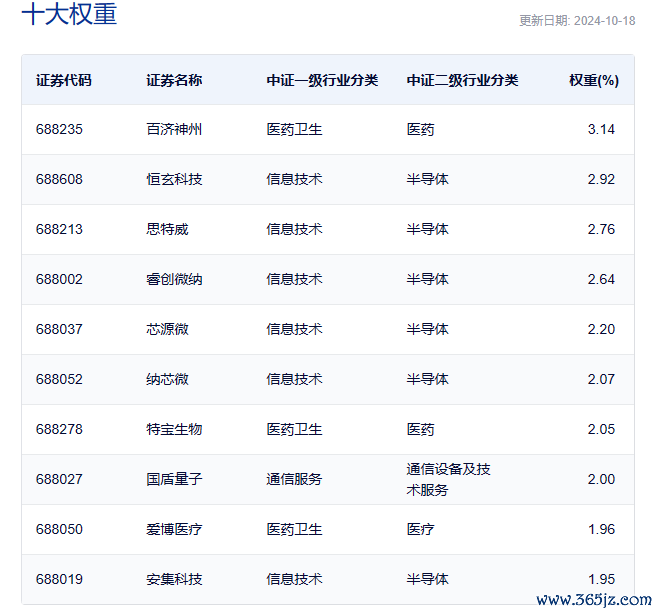
Task: Click 医药卫生 in the 百济神州 row
Action: (294, 129)
